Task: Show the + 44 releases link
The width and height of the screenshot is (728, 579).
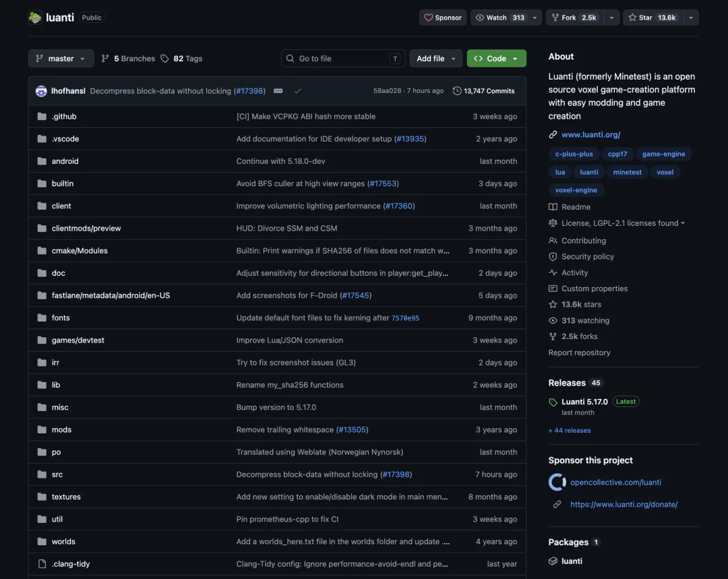Action: tap(569, 431)
